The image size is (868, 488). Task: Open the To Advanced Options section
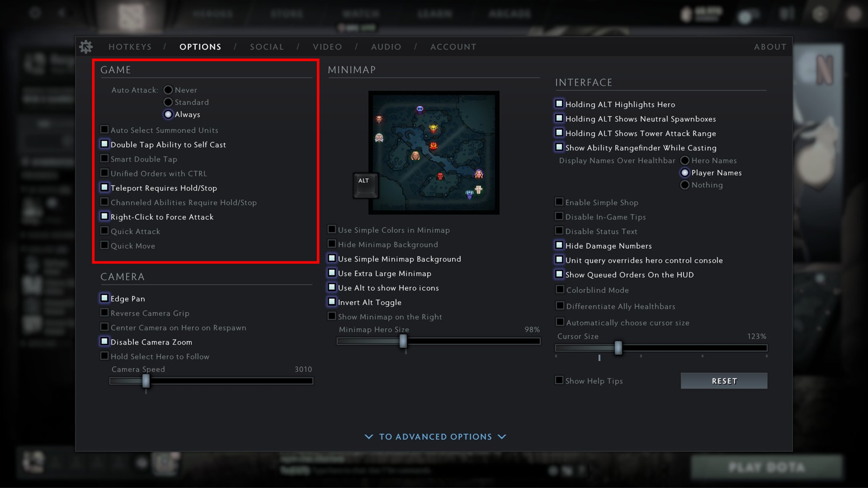coord(436,437)
